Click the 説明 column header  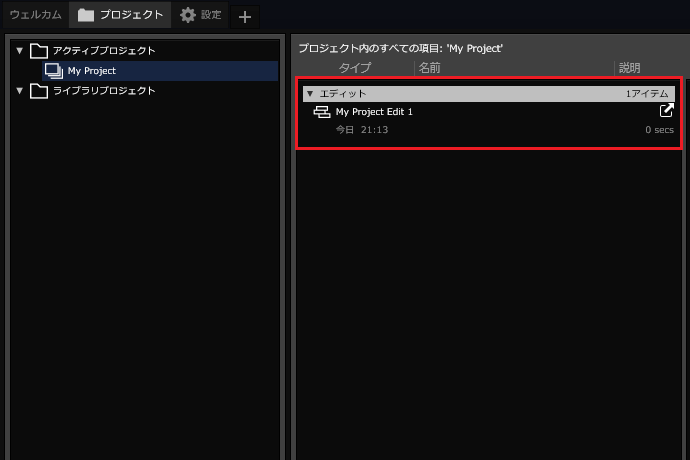629,68
